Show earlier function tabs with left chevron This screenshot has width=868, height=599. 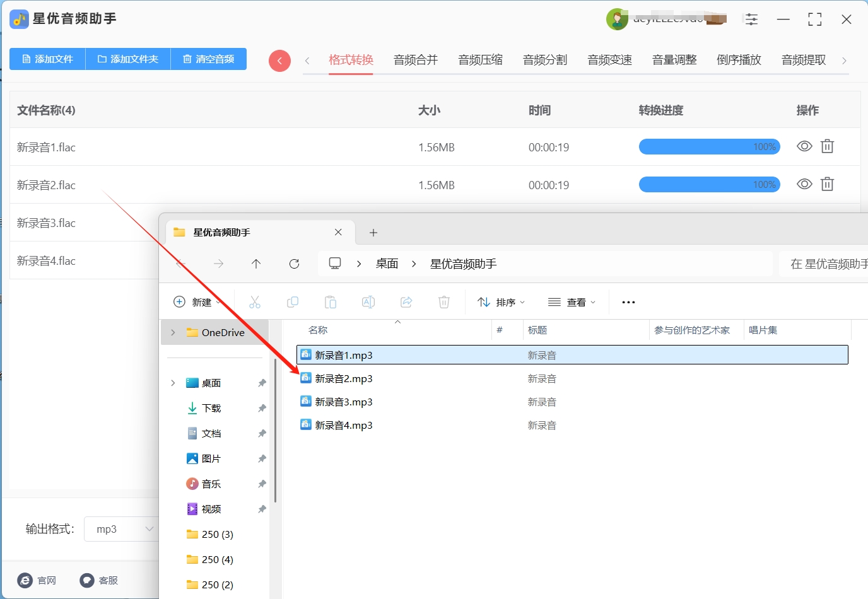[x=307, y=61]
